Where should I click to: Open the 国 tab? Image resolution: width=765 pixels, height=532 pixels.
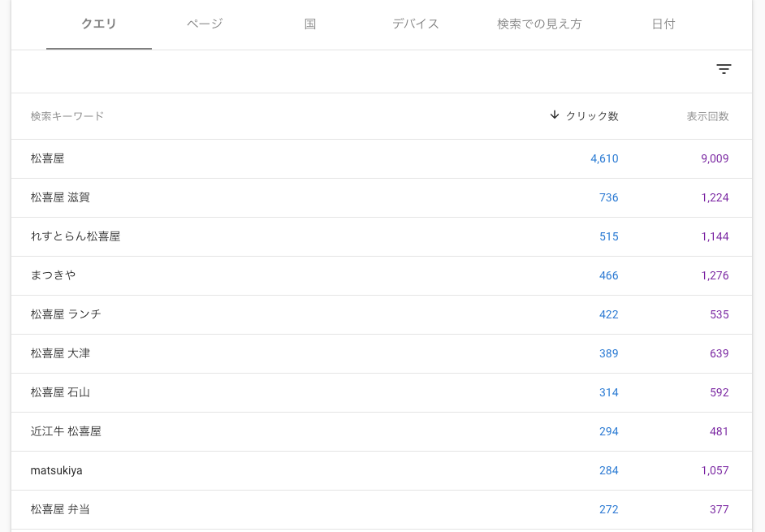click(x=310, y=24)
